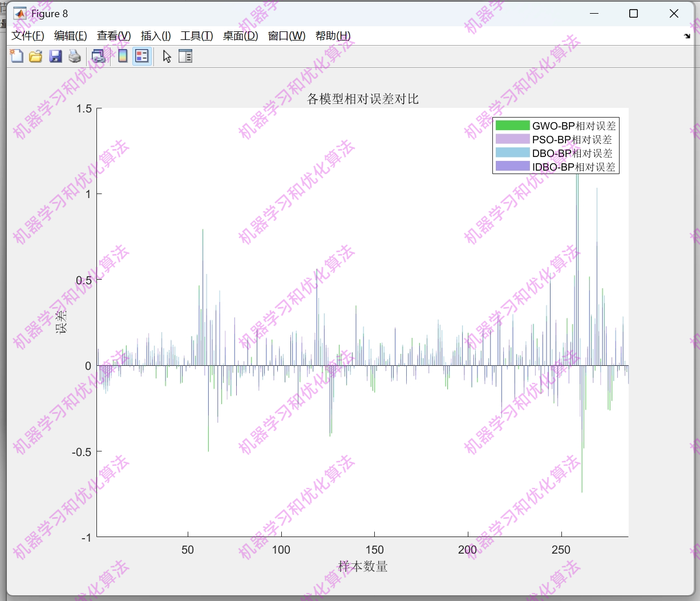Screen dimensions: 700x601
Task: Minimize the Figure 8 window
Action: pyautogui.click(x=594, y=14)
